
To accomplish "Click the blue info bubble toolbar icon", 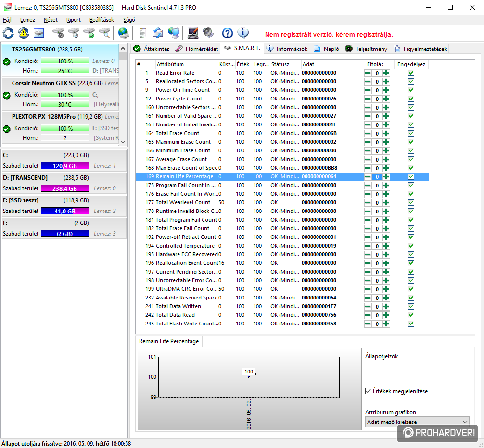I will (243, 33).
